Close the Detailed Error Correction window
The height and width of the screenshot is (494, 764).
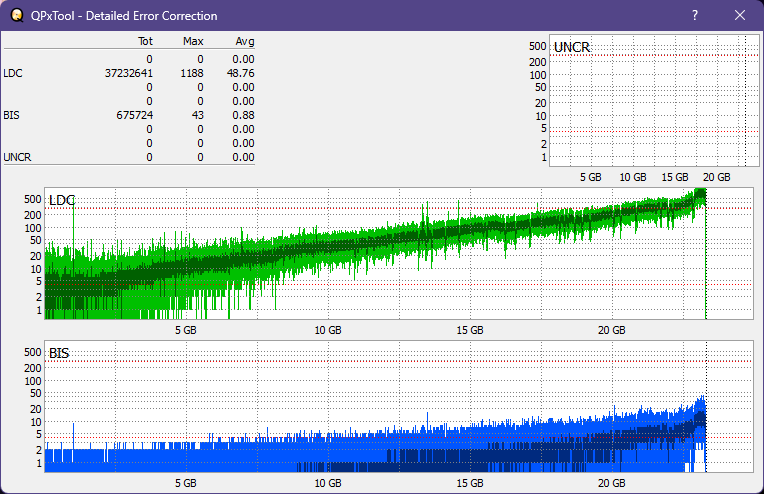tap(740, 16)
